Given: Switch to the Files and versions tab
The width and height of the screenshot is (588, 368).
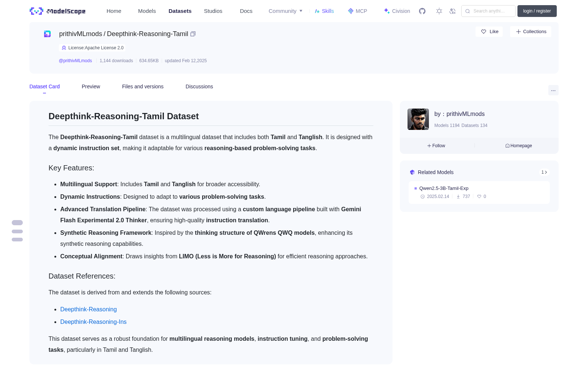Looking at the screenshot, I should point(143,86).
